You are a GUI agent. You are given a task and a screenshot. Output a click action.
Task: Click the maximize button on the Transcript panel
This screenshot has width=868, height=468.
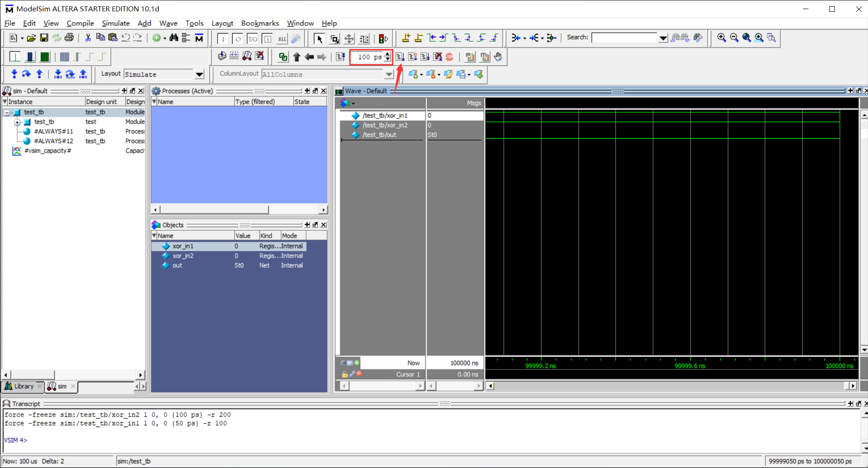850,403
